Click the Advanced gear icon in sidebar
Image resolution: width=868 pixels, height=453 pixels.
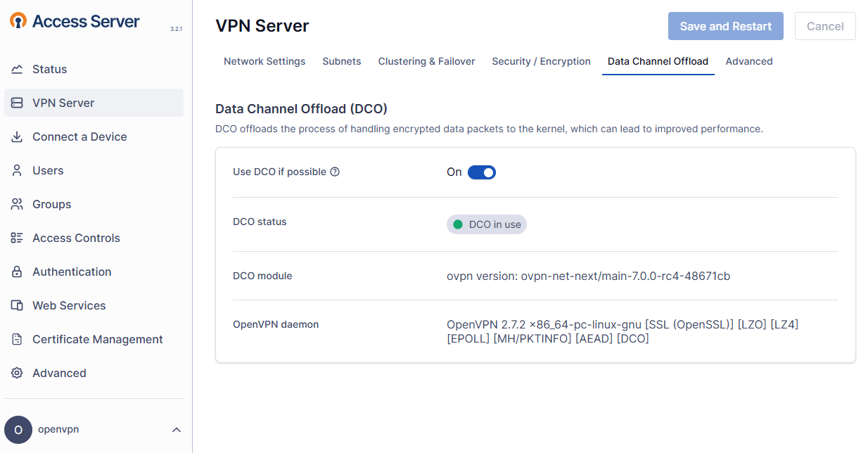[18, 373]
